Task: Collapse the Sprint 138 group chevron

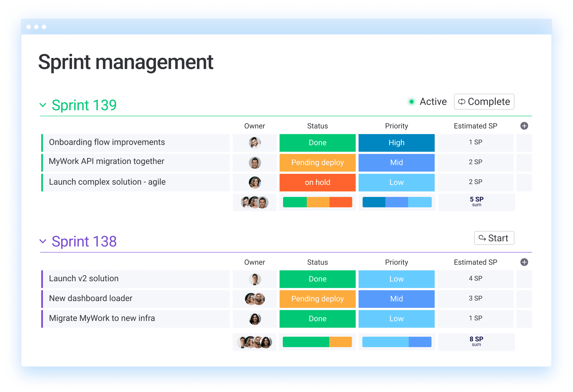Action: [43, 241]
